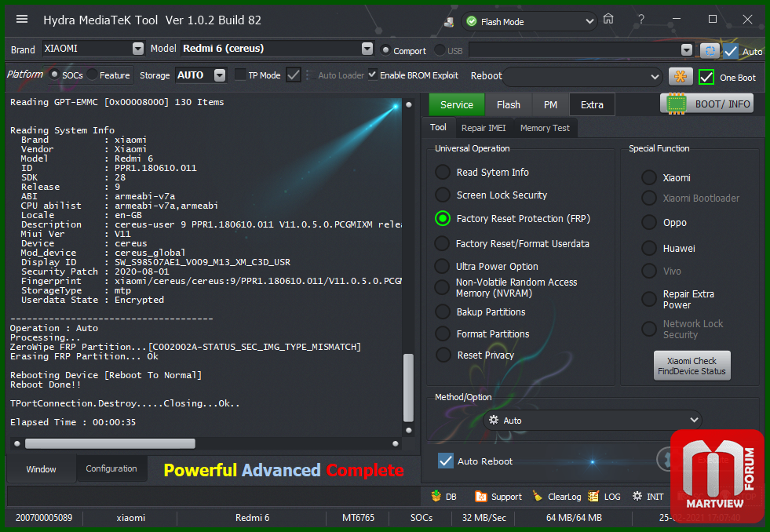Open the DB database icon
The height and width of the screenshot is (532, 770).
click(x=436, y=496)
